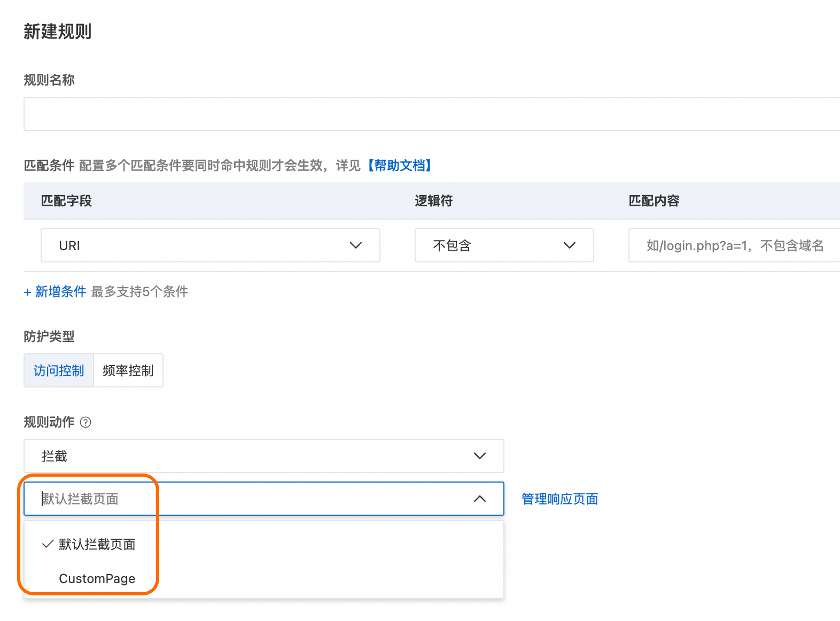Click the 规则名称 input field
The image size is (840, 621).
tap(432, 114)
